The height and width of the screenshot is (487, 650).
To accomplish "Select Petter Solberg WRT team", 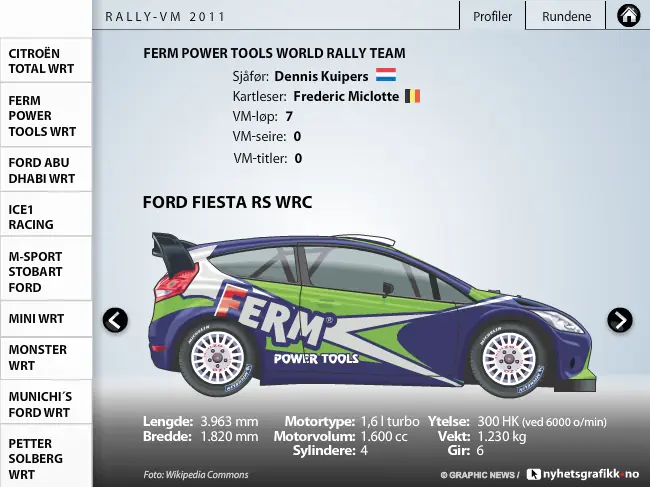I will pos(46,458).
